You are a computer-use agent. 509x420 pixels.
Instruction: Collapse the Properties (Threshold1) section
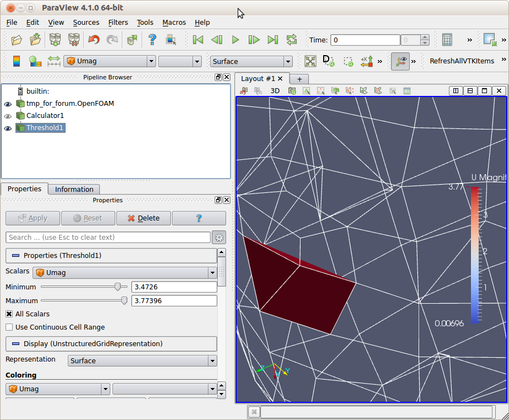pos(111,256)
